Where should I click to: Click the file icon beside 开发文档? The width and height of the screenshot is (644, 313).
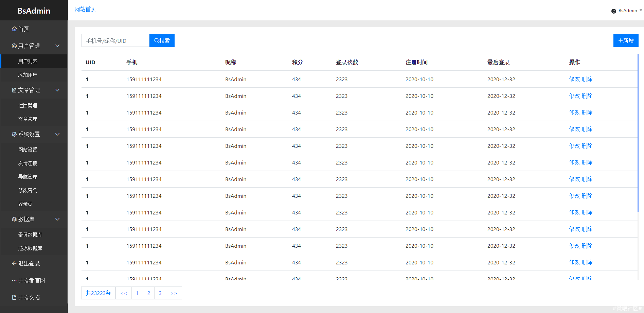point(14,297)
